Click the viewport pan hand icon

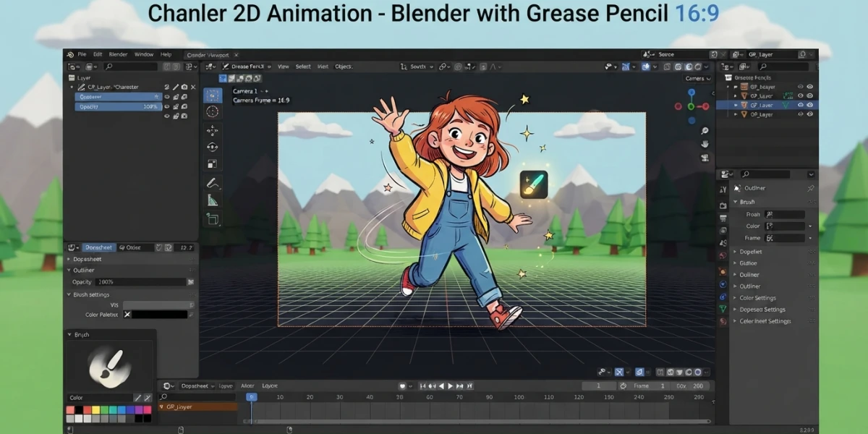[x=705, y=144]
